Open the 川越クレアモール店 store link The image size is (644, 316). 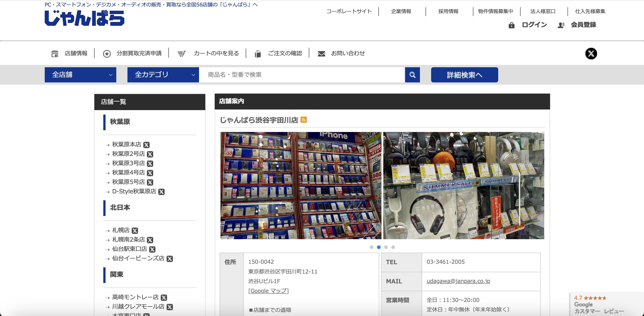[x=138, y=307]
